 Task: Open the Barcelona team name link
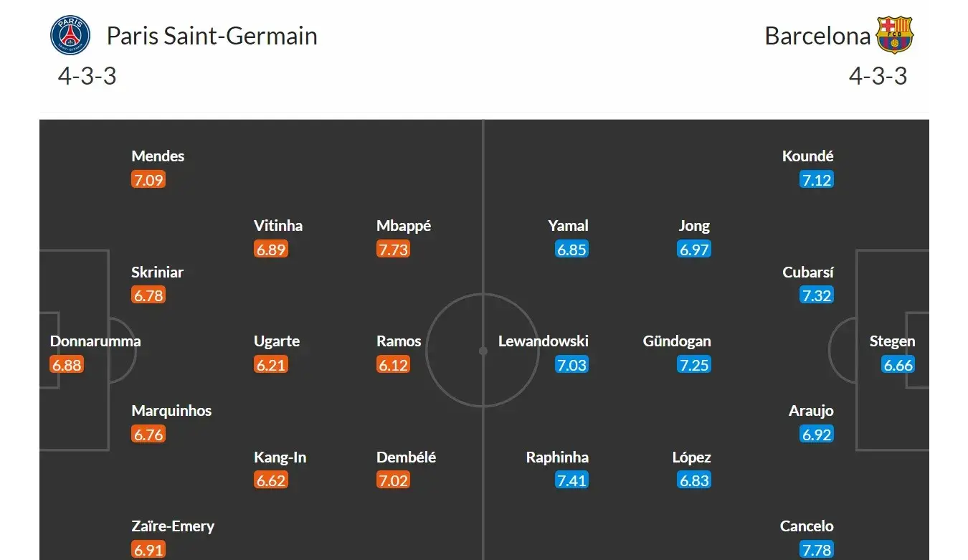(817, 36)
